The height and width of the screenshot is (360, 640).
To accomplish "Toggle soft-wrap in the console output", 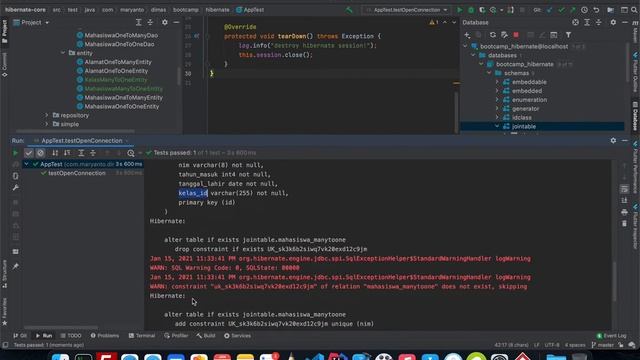I will click(x=624, y=189).
